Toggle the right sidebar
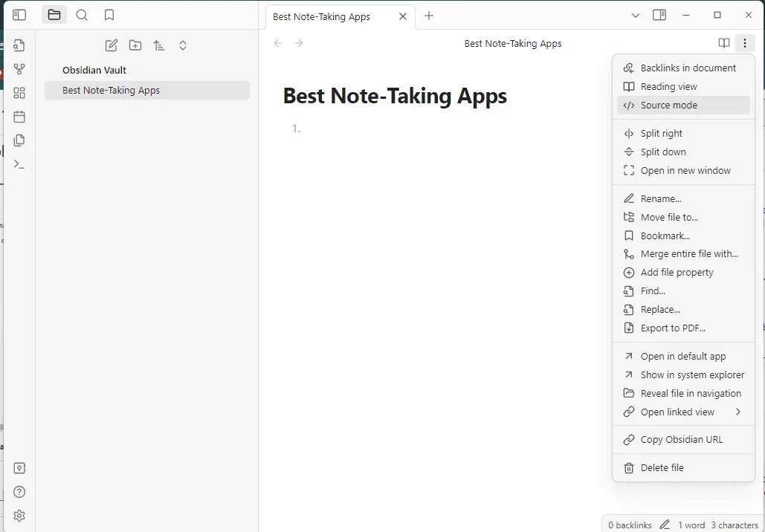 (x=659, y=15)
